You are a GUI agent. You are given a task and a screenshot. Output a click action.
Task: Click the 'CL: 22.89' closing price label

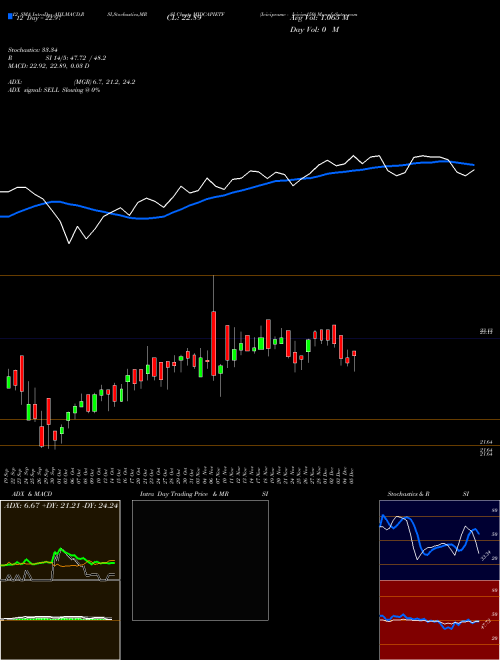184,18
